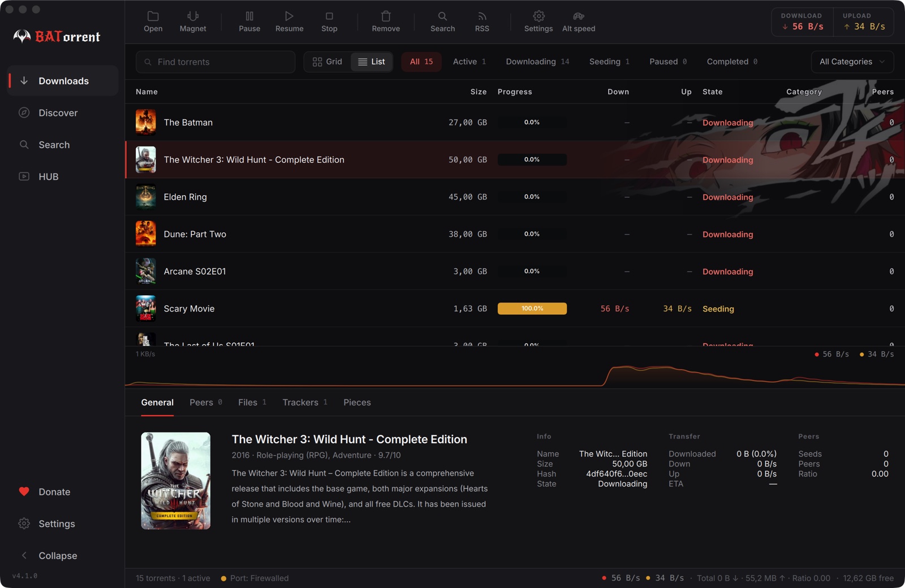Sort torrents by Size column

pyautogui.click(x=479, y=92)
